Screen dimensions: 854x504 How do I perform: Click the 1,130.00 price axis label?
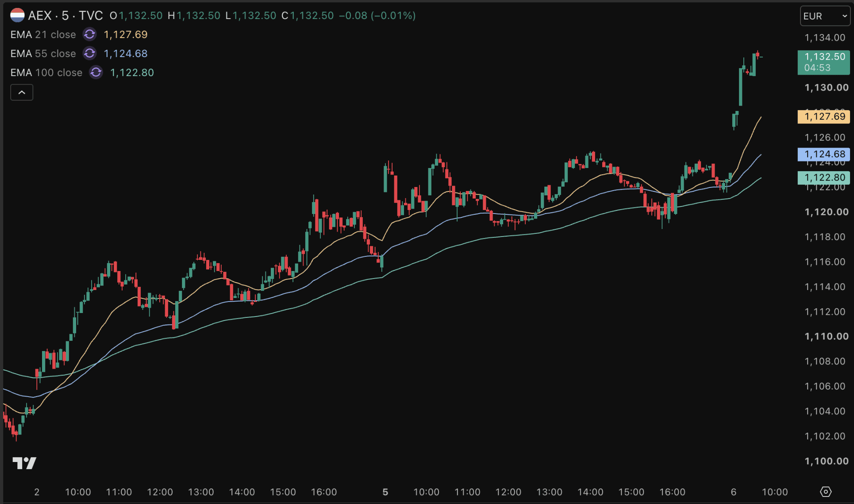(x=827, y=88)
